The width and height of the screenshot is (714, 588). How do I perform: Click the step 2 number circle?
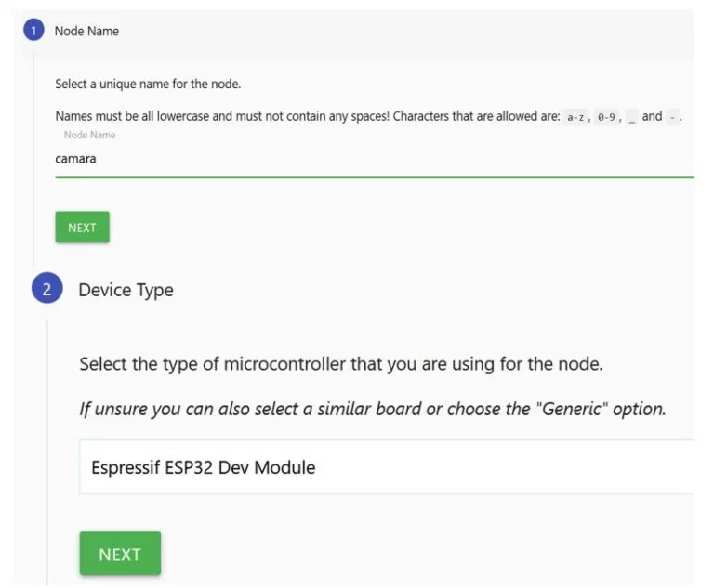(46, 289)
